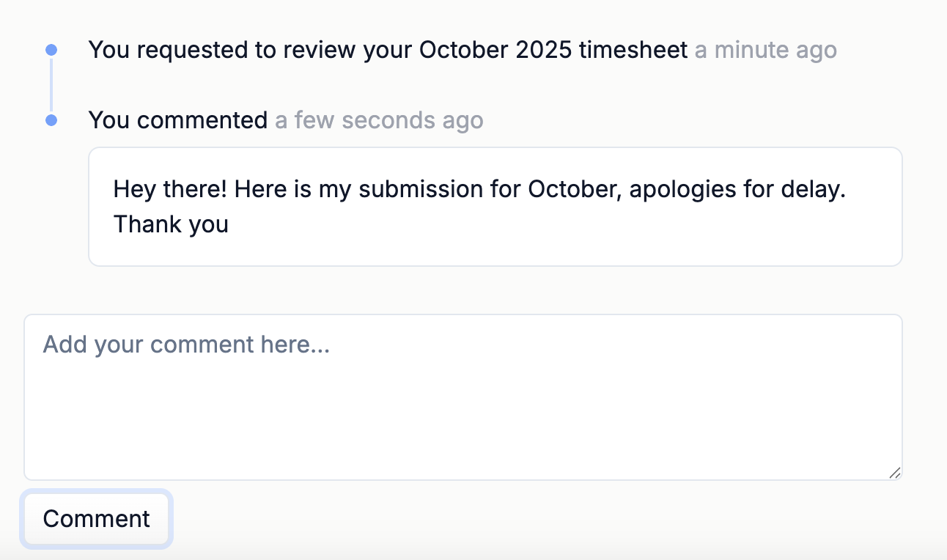The height and width of the screenshot is (560, 947).
Task: Click the blank center of the new comment box
Action: click(463, 410)
